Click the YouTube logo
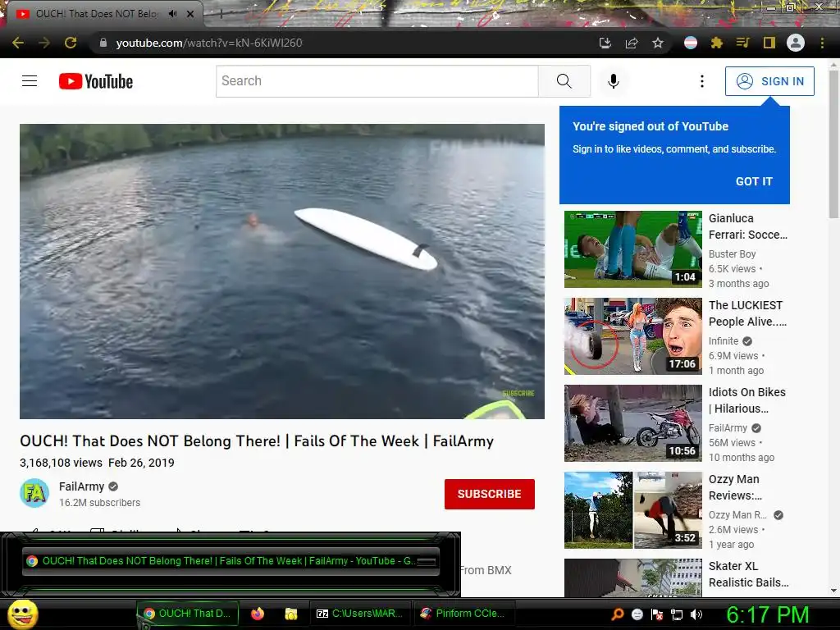 tap(96, 81)
